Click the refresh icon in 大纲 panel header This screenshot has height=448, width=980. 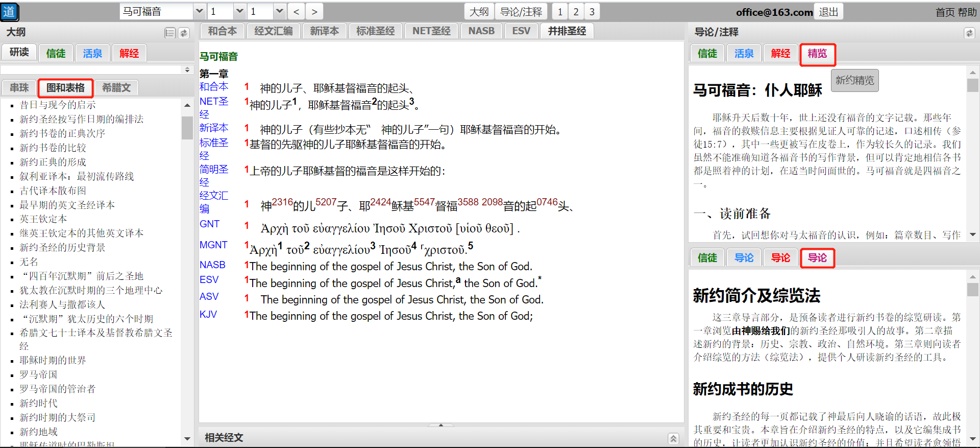(184, 33)
